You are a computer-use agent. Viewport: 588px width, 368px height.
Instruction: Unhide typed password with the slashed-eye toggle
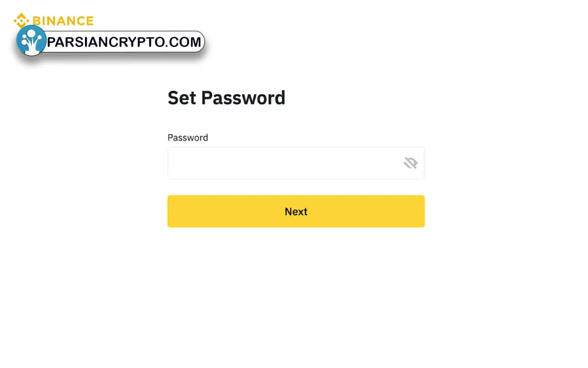tap(411, 163)
